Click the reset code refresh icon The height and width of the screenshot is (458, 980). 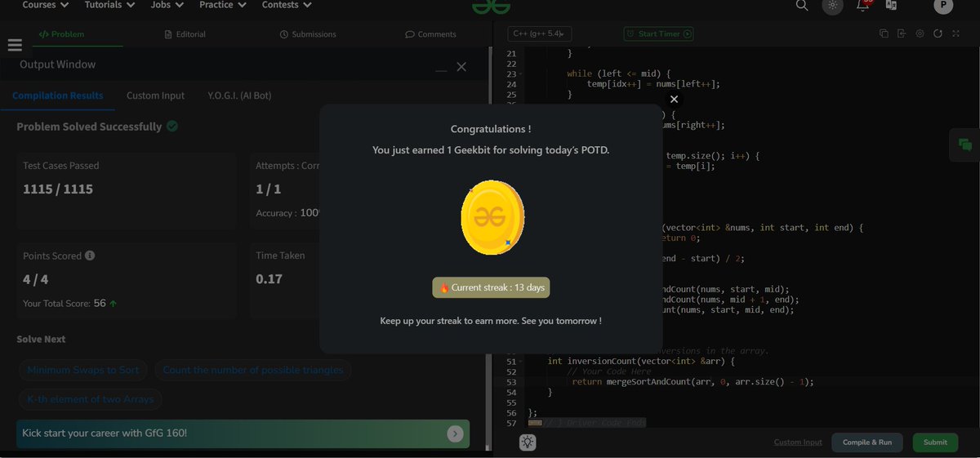[x=938, y=33]
